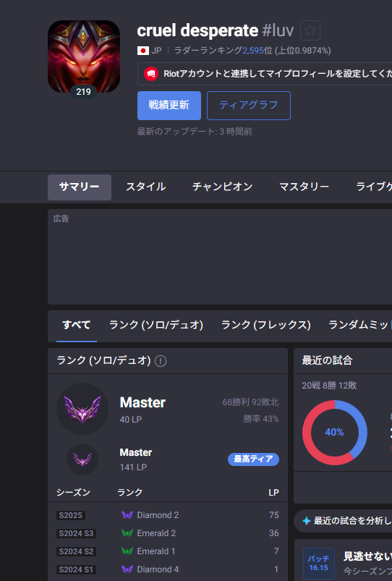Click the 最新のアップデート: 3 時間前 text
The image size is (392, 581).
coord(195,132)
